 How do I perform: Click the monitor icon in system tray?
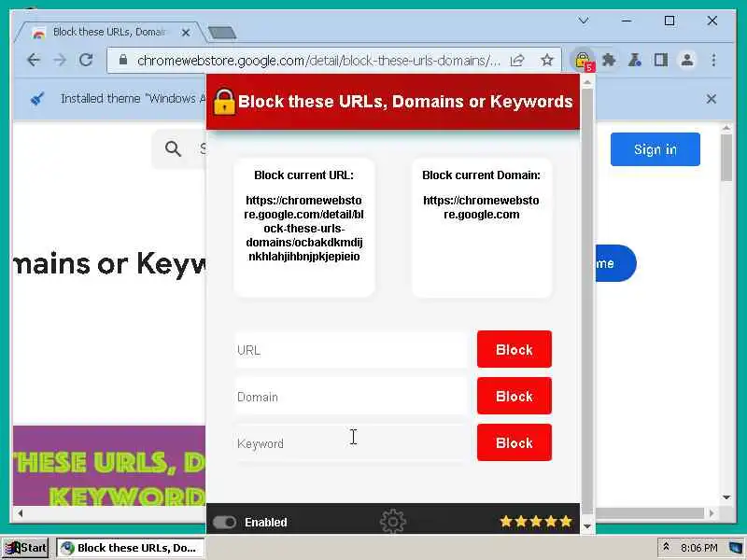click(736, 548)
